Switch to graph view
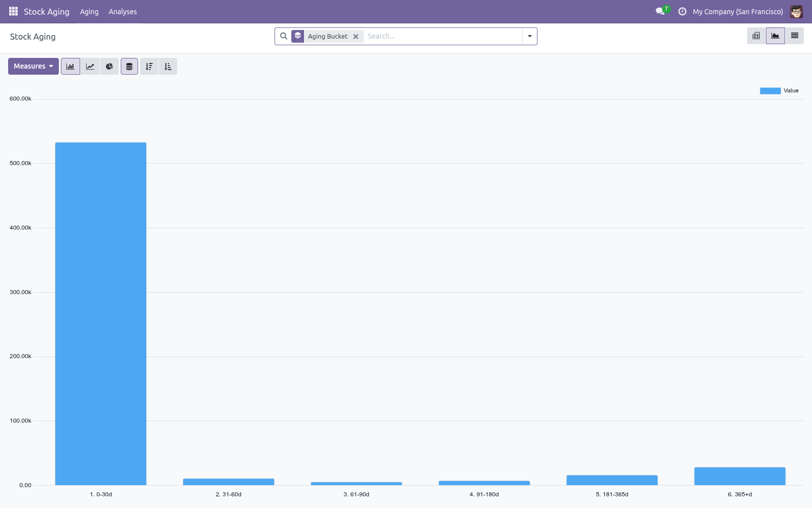 (x=775, y=36)
